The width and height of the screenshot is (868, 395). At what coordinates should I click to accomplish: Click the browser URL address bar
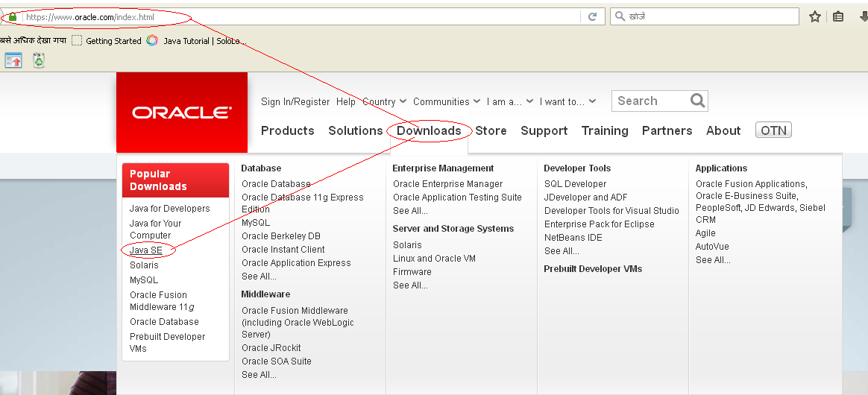tap(302, 17)
